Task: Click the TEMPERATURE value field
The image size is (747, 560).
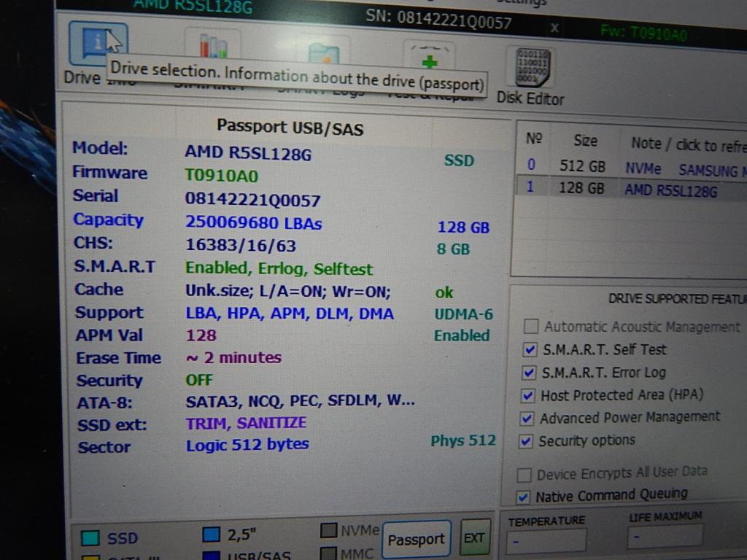Action: point(546,542)
